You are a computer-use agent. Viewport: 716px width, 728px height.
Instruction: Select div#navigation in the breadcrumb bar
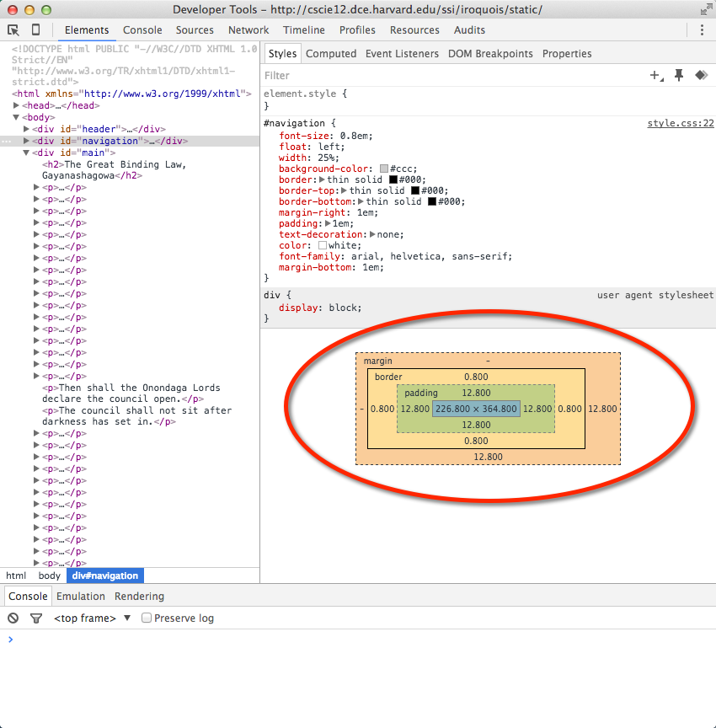click(104, 575)
